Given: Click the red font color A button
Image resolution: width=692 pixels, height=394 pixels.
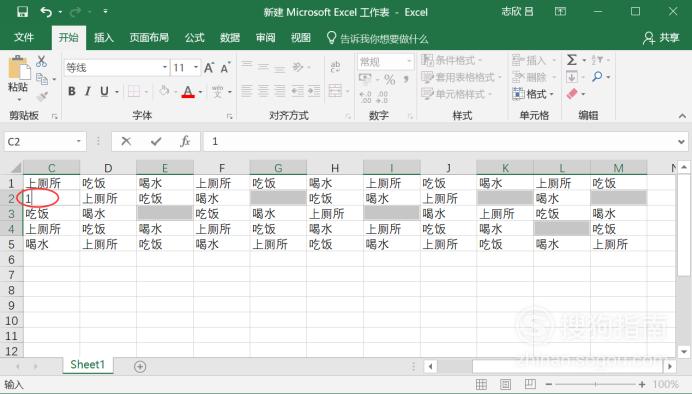Looking at the screenshot, I should click(x=188, y=92).
